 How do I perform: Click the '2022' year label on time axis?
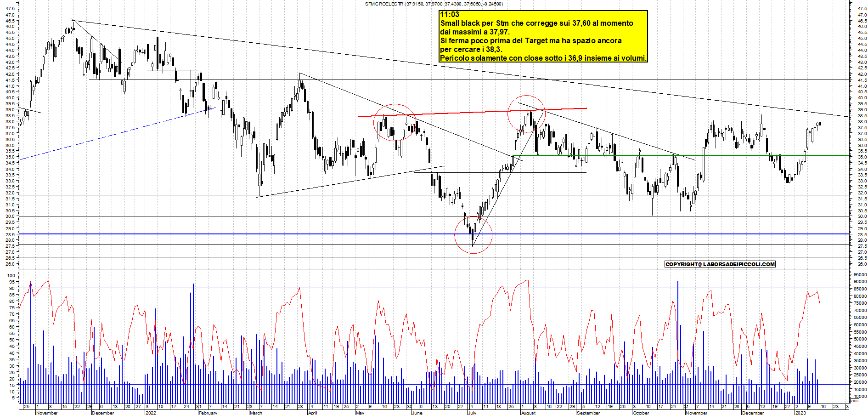[x=151, y=413]
